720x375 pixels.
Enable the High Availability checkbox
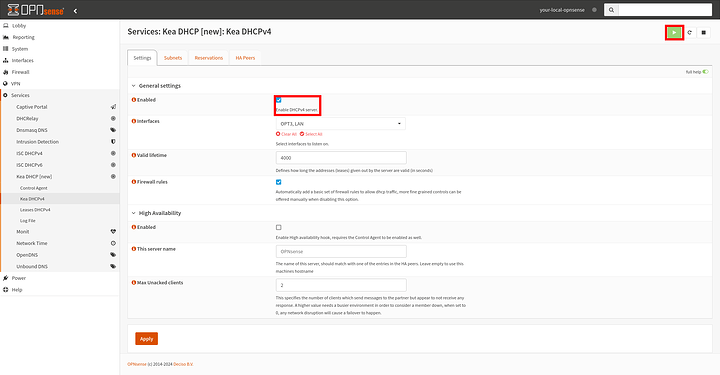coord(279,227)
